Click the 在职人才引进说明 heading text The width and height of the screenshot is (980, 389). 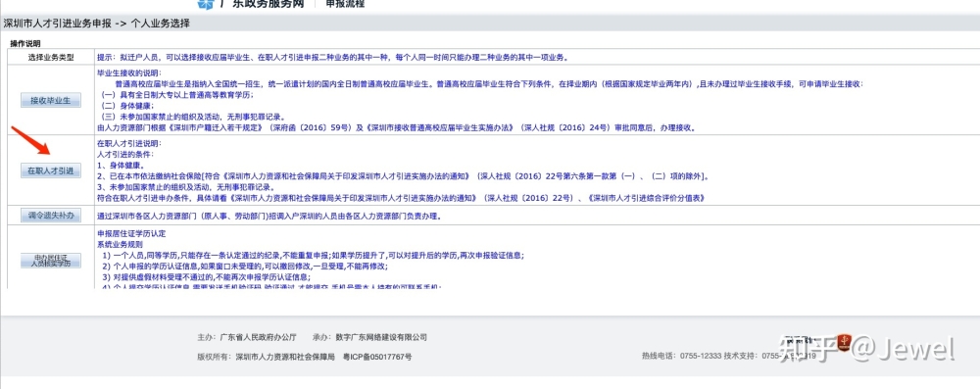[x=128, y=144]
